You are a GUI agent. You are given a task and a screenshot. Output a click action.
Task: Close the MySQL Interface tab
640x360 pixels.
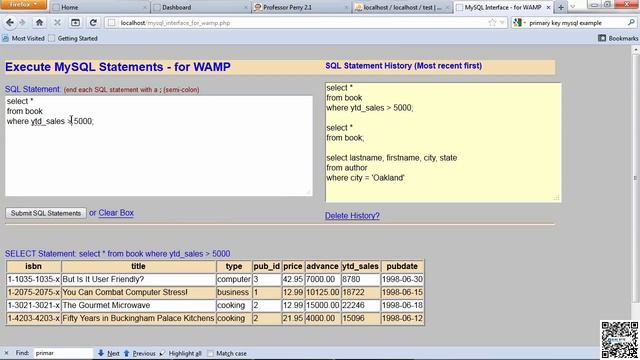coord(549,7)
